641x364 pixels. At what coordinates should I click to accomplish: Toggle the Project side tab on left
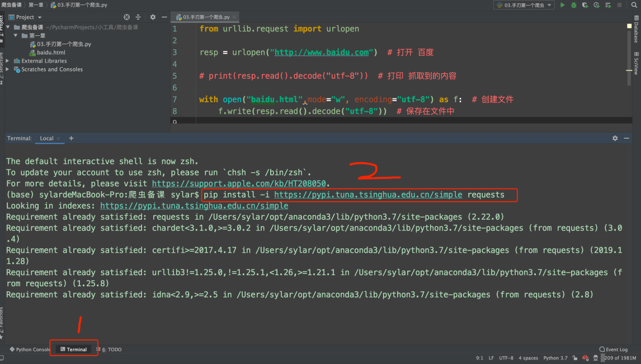coord(2,28)
